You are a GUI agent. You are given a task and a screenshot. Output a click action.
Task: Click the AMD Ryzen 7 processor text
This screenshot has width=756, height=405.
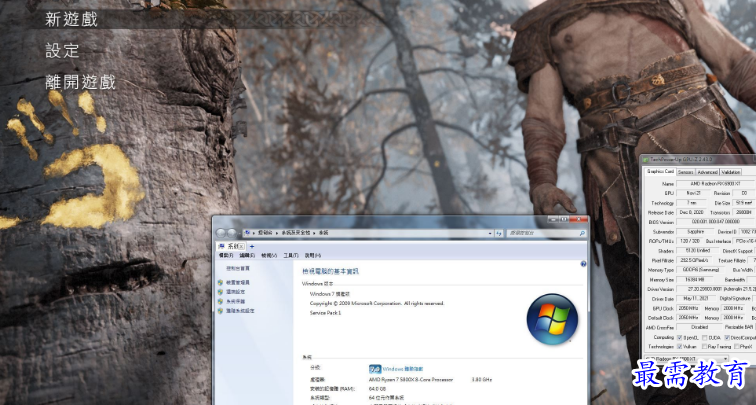(x=411, y=379)
